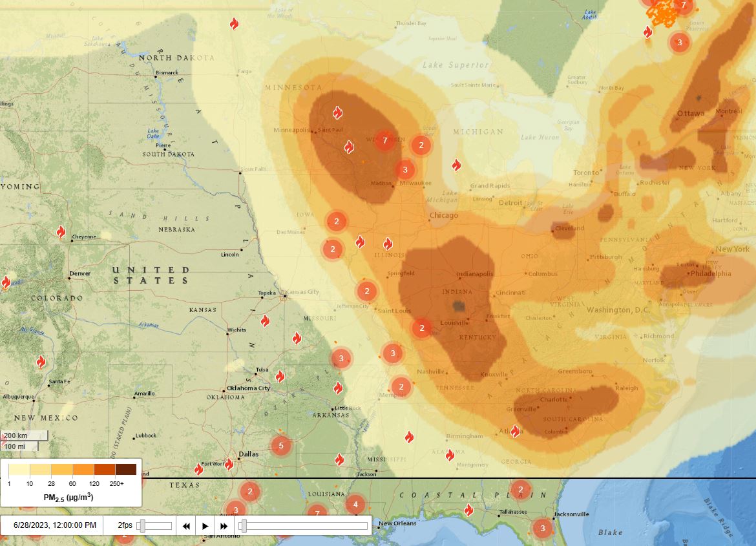Click the orange 60-120 PM2.5 legend swatch

tap(83, 469)
